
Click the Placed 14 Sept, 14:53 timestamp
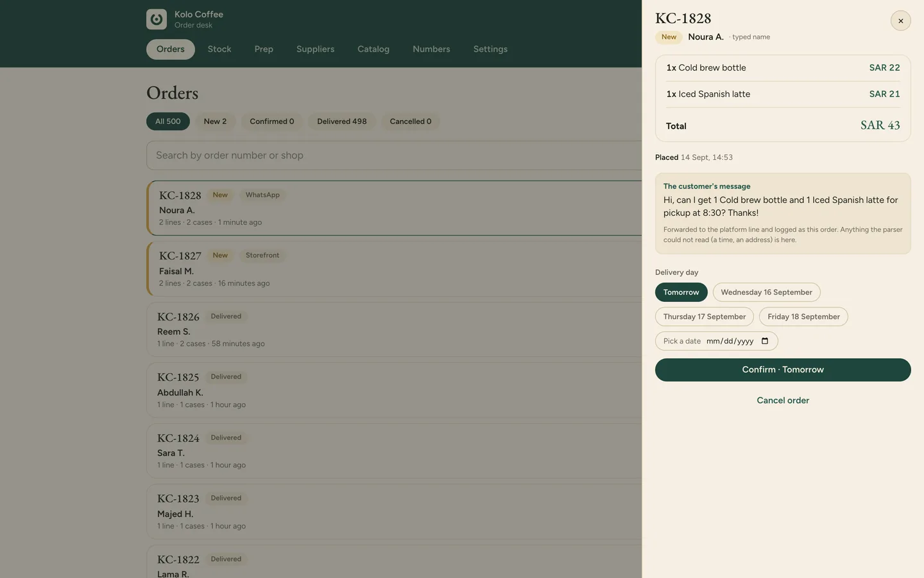[694, 157]
